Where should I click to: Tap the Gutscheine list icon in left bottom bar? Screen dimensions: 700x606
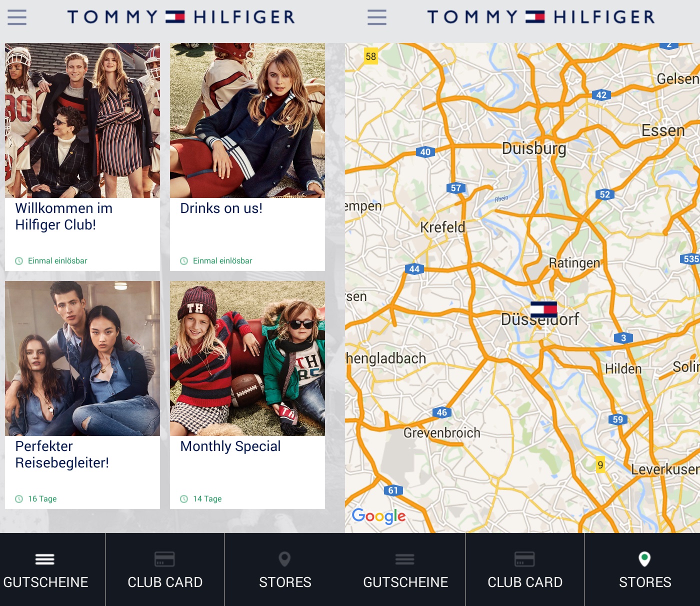(45, 559)
